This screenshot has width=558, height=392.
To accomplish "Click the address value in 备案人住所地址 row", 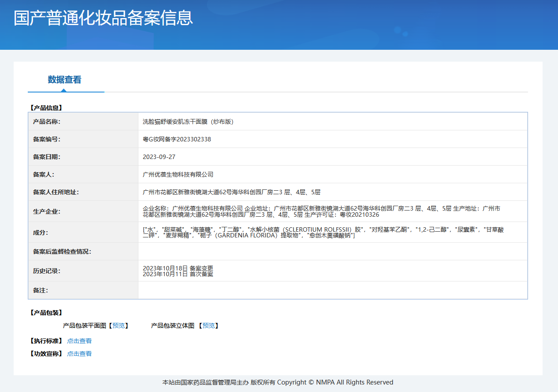I will [x=231, y=192].
